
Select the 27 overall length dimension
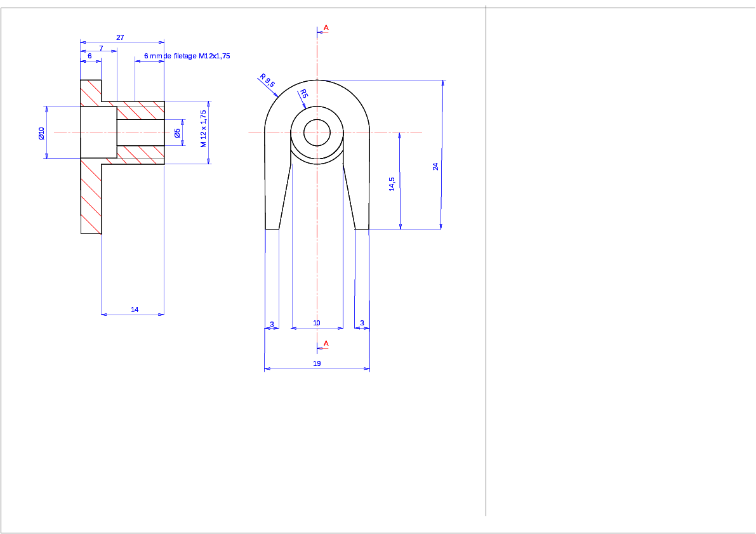click(x=120, y=37)
